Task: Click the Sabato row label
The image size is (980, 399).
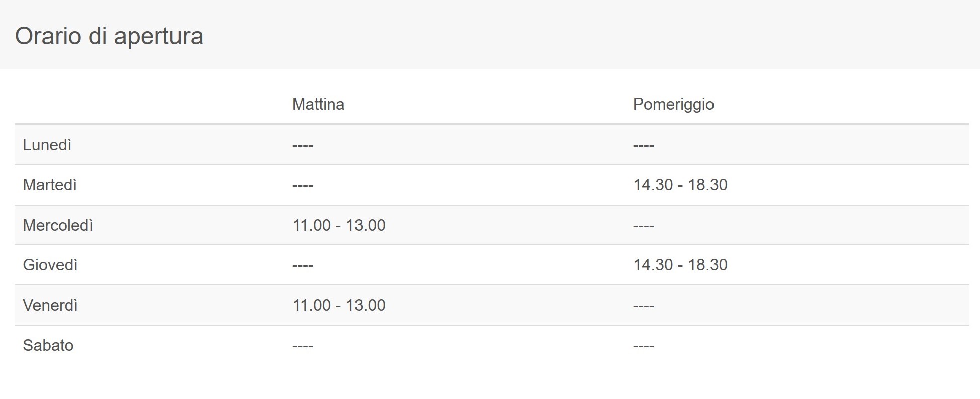Action: (x=48, y=345)
